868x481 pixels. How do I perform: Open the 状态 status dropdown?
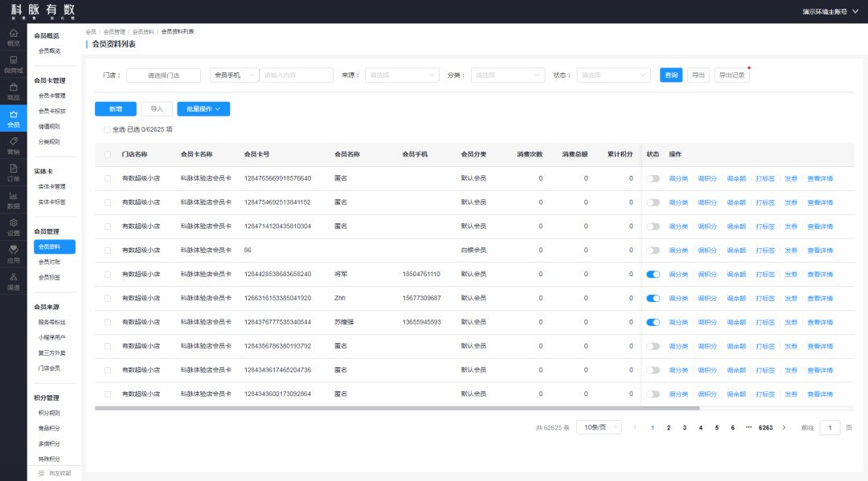tap(613, 75)
